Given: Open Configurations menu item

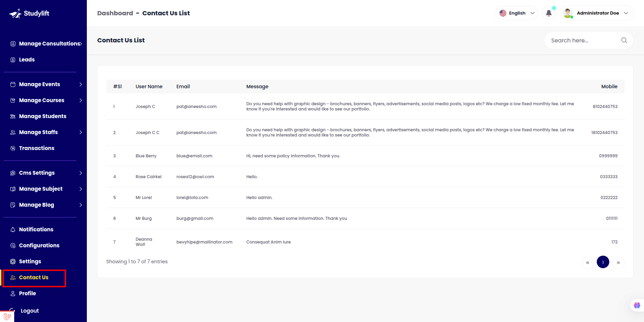Looking at the screenshot, I should [39, 246].
